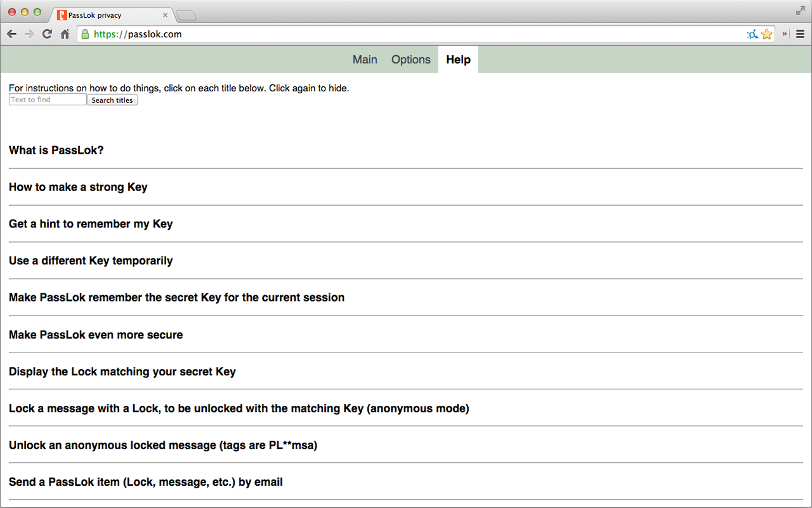
Task: Click the green padlock security icon
Action: 85,34
